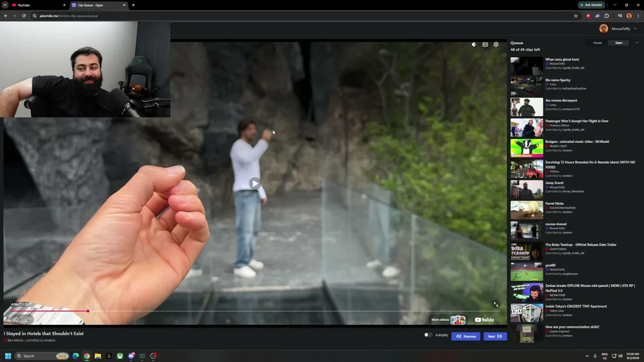
Task: Click the share arrow on the video
Action: coord(16,320)
